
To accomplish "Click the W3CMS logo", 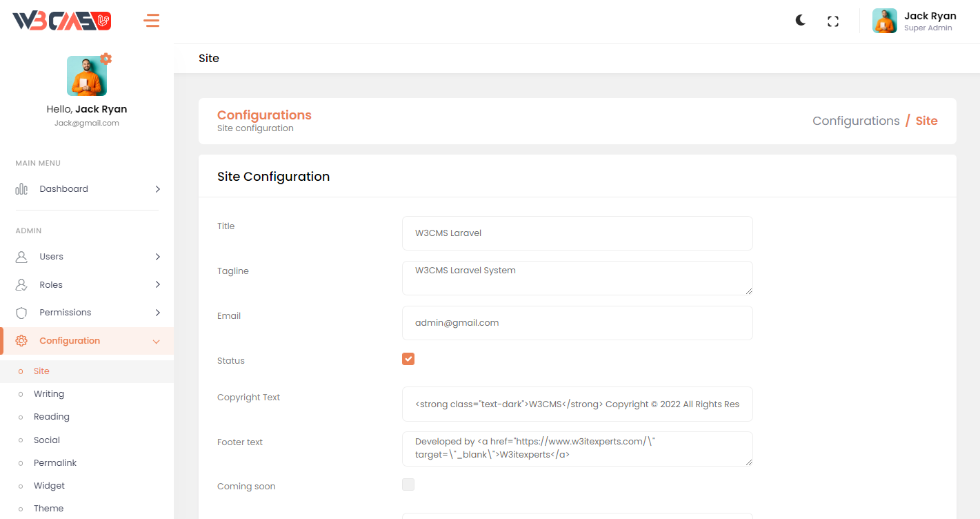I will click(62, 21).
